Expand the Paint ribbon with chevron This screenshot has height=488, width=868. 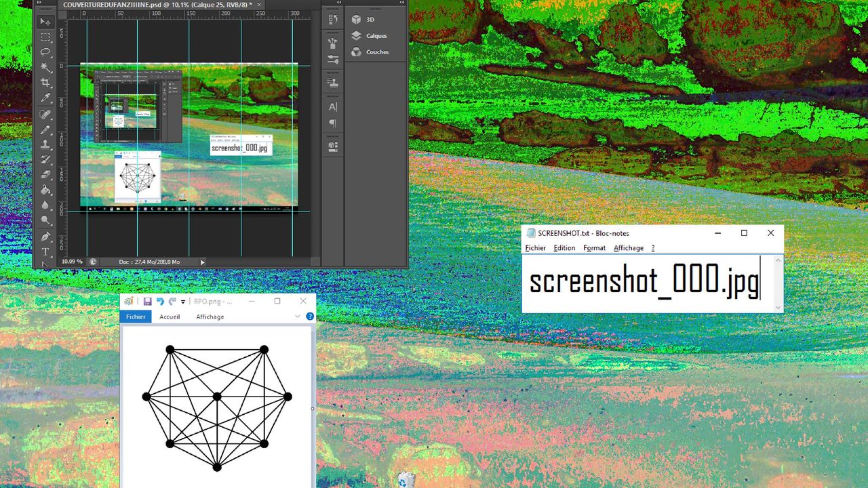(298, 317)
